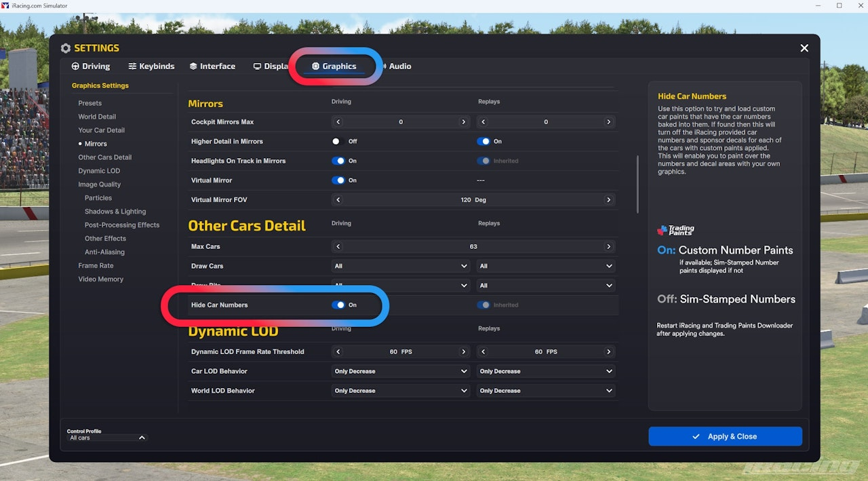Jump to World Detail section
868x481 pixels.
[x=97, y=117]
